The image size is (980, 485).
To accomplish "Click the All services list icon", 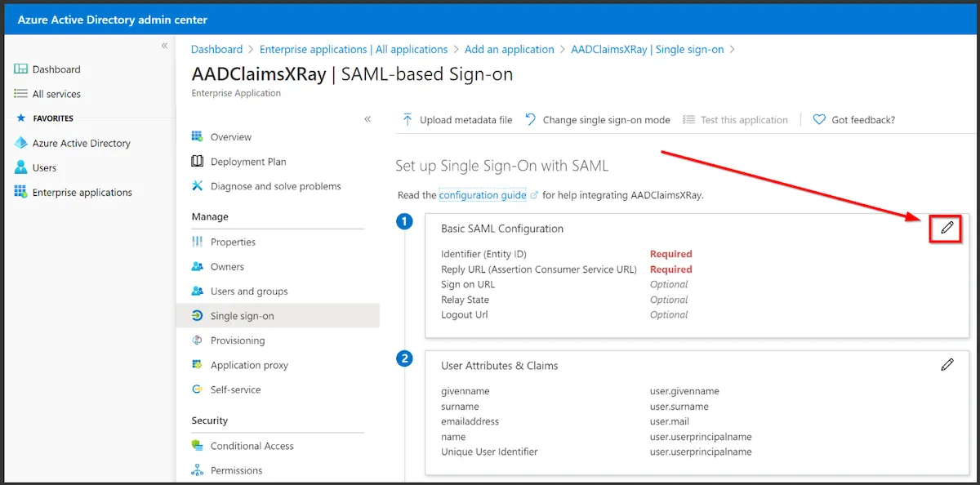I will 21,94.
